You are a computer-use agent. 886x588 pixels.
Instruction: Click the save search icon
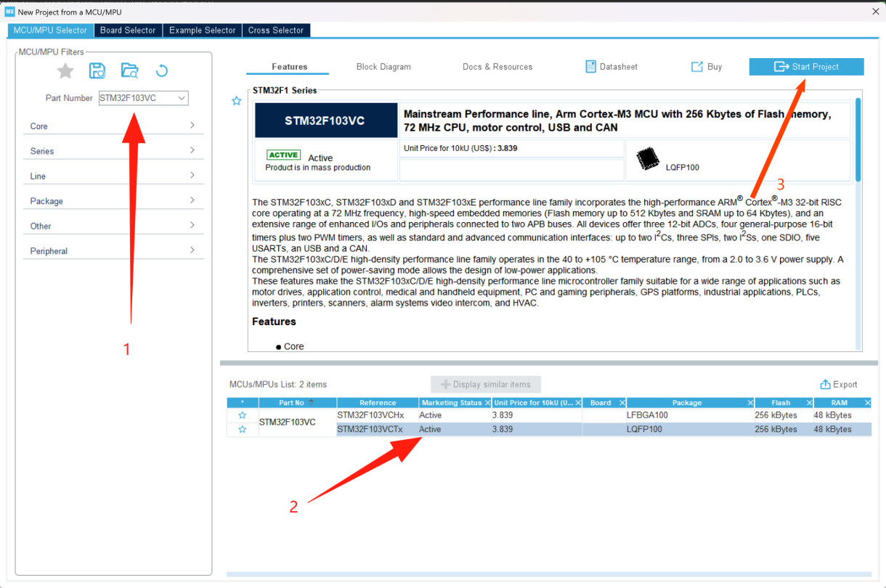[x=97, y=70]
